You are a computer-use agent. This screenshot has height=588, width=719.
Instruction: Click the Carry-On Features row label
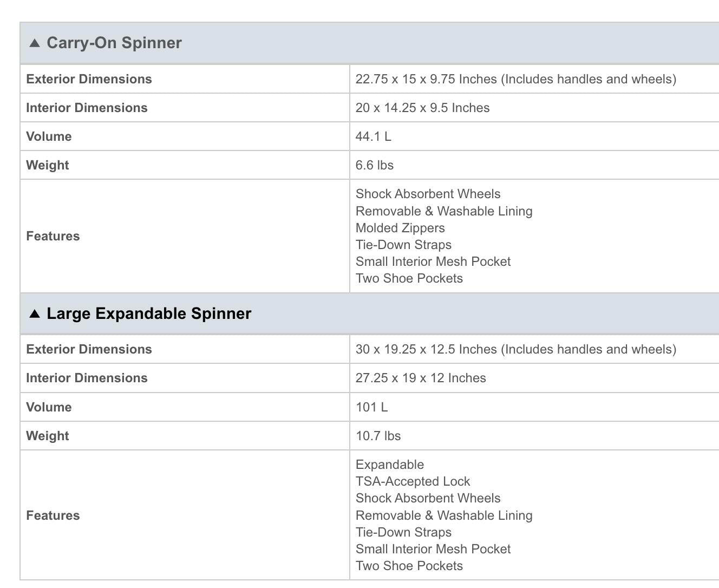click(x=53, y=236)
